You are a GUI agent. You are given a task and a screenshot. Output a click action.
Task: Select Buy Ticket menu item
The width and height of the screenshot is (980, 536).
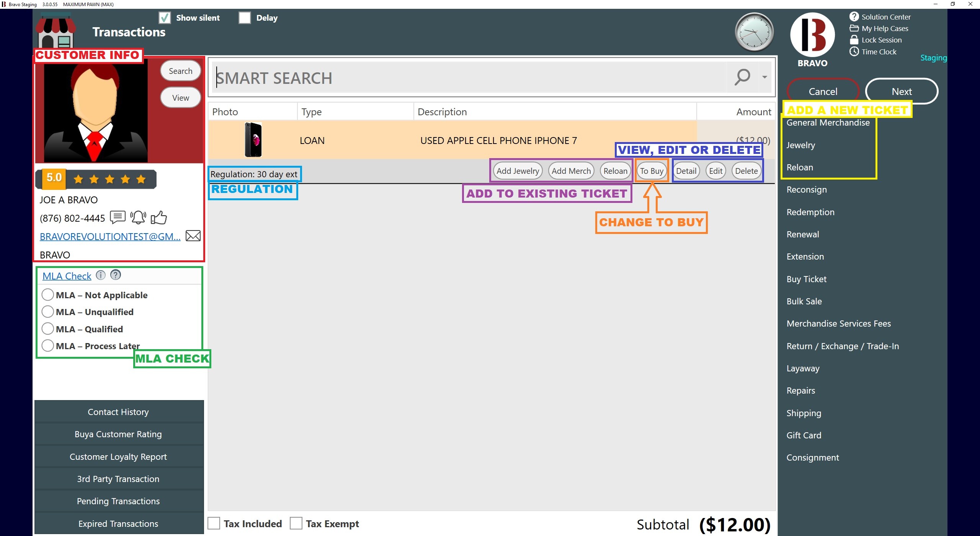click(x=806, y=279)
